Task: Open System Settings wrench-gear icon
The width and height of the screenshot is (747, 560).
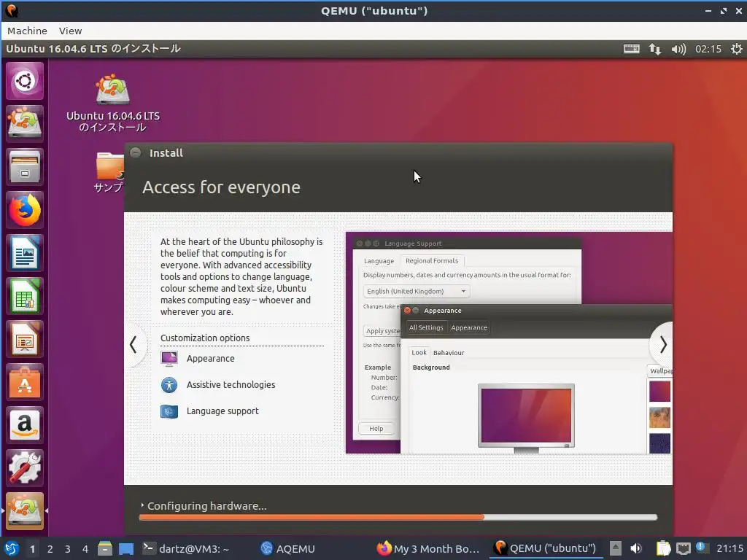Action: click(25, 468)
